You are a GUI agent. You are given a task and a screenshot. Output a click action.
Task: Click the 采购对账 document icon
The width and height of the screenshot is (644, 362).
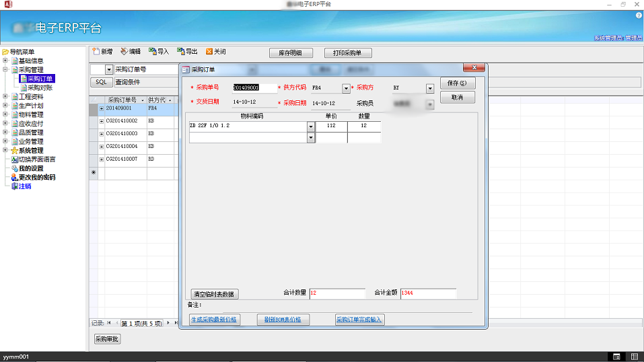click(x=24, y=88)
